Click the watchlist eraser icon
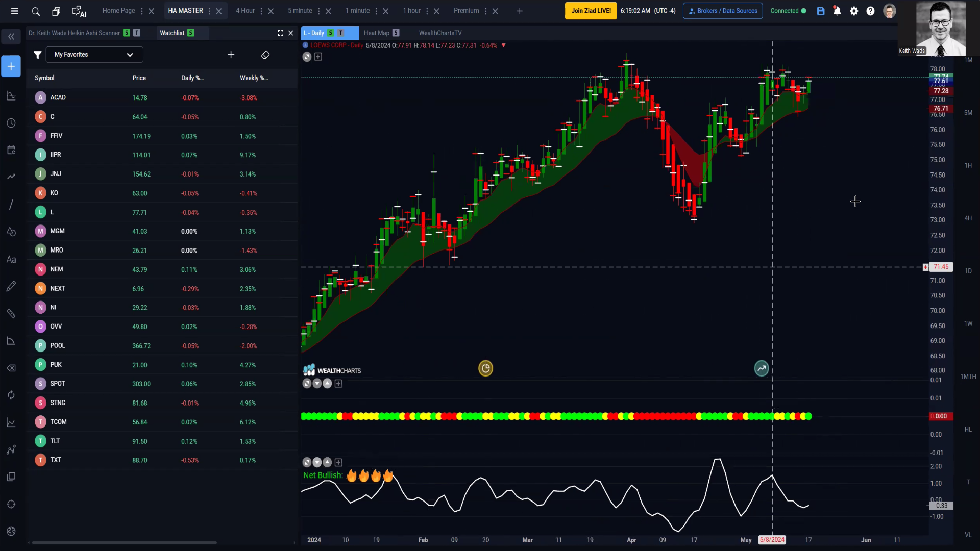980x551 pixels. [x=265, y=55]
